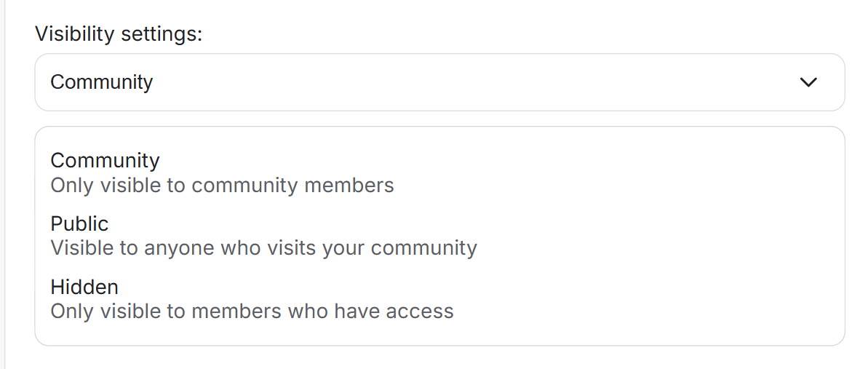Viewport: 868px width, 369px height.
Task: Pick the Community heading above its description
Action: (105, 160)
